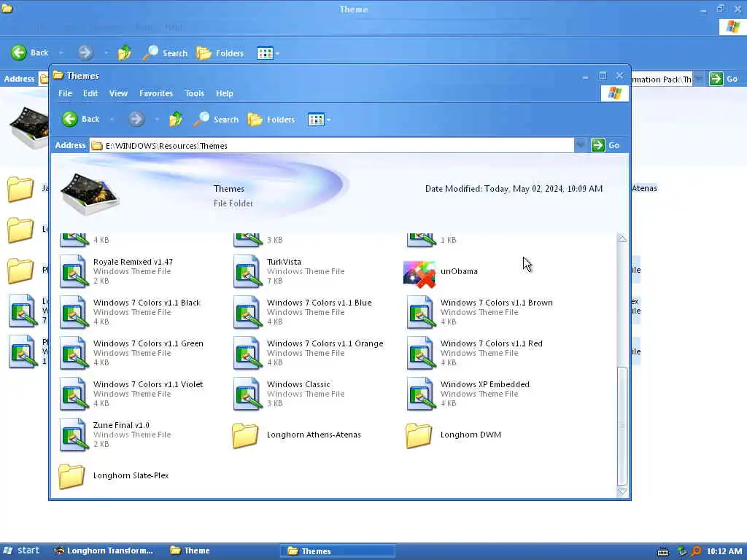Click Back arrow in background Theme window
The width and height of the screenshot is (747, 560).
click(19, 52)
